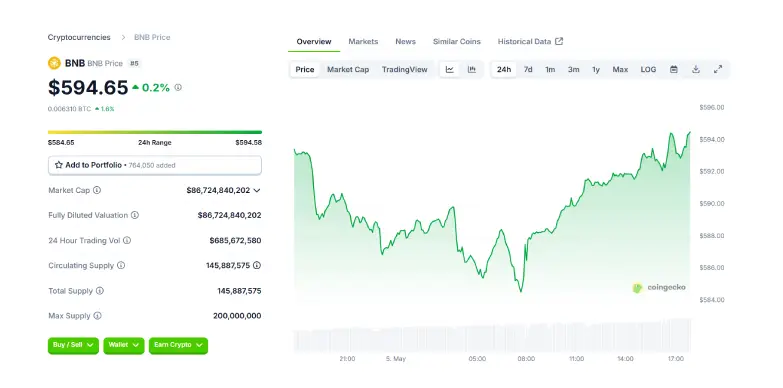The image size is (783, 388).
Task: Select 1m time range
Action: [x=550, y=69]
